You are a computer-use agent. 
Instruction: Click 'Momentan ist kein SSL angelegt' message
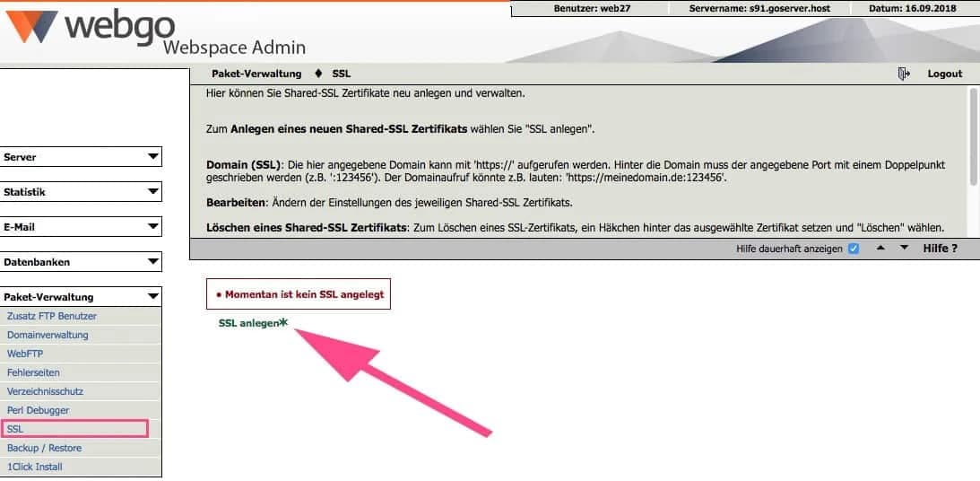pyautogui.click(x=299, y=294)
